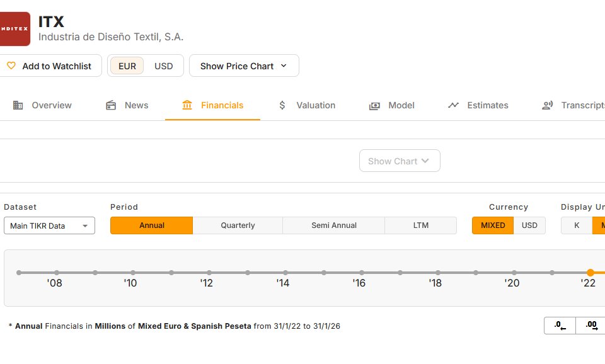
Task: Open the Estimates tab
Action: coord(478,105)
